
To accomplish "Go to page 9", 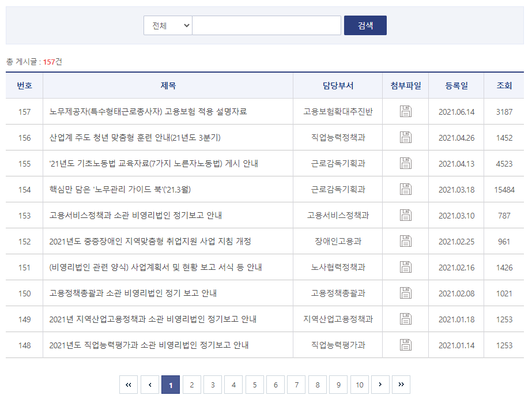I will (x=338, y=385).
